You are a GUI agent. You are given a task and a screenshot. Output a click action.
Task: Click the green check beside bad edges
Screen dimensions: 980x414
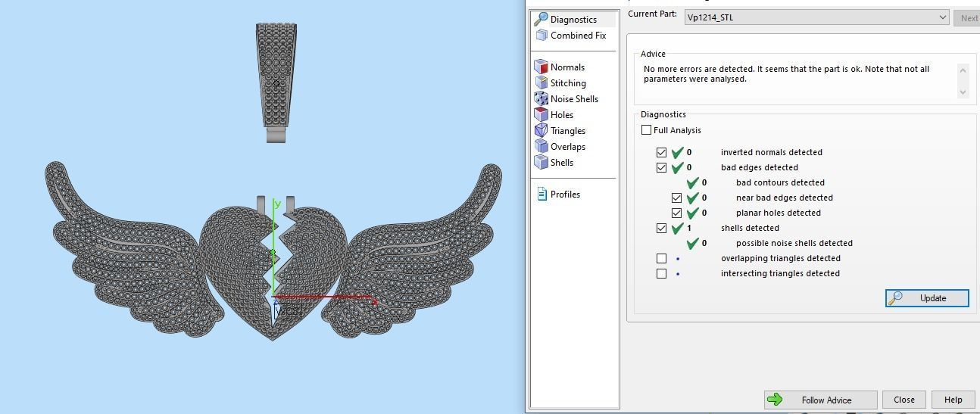(677, 167)
